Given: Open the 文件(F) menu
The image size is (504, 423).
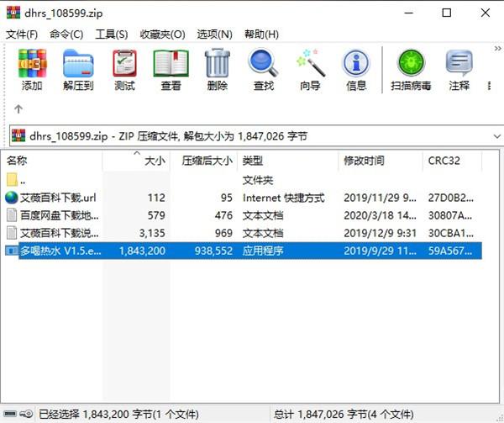Looking at the screenshot, I should click(x=22, y=34).
